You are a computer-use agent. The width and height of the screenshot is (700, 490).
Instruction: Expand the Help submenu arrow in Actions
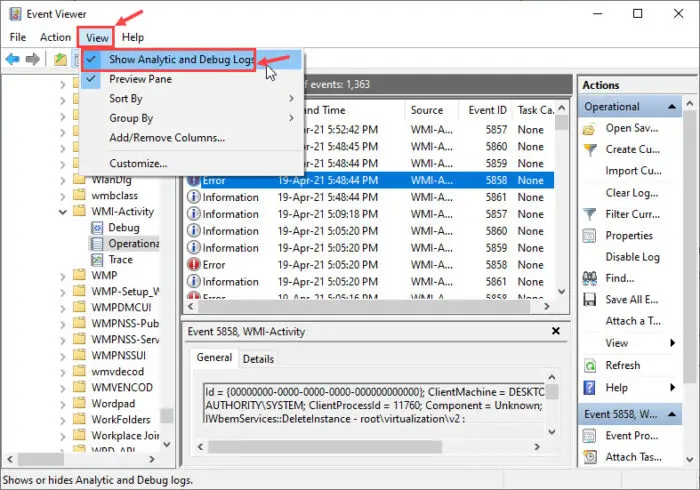[673, 387]
